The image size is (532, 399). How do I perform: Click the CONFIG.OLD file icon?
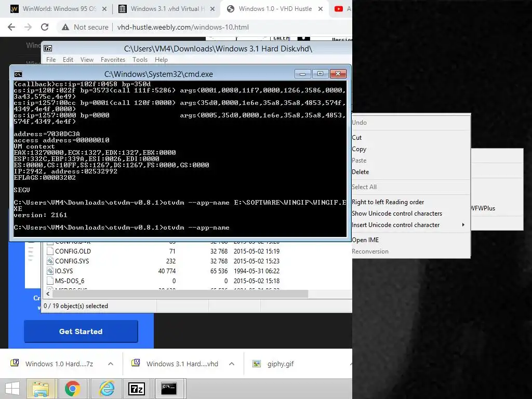pyautogui.click(x=50, y=251)
